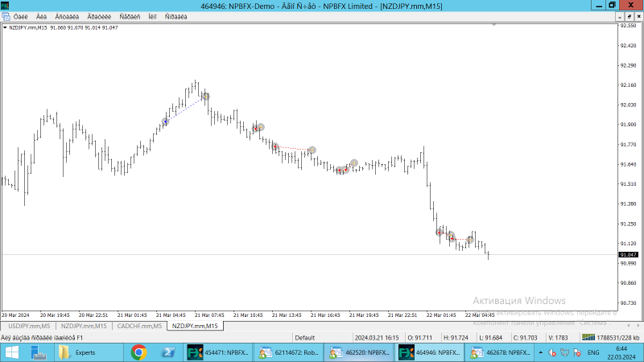Launch PowerShell from the taskbar
Image resolution: width=644 pixels, height=362 pixels.
click(x=168, y=352)
